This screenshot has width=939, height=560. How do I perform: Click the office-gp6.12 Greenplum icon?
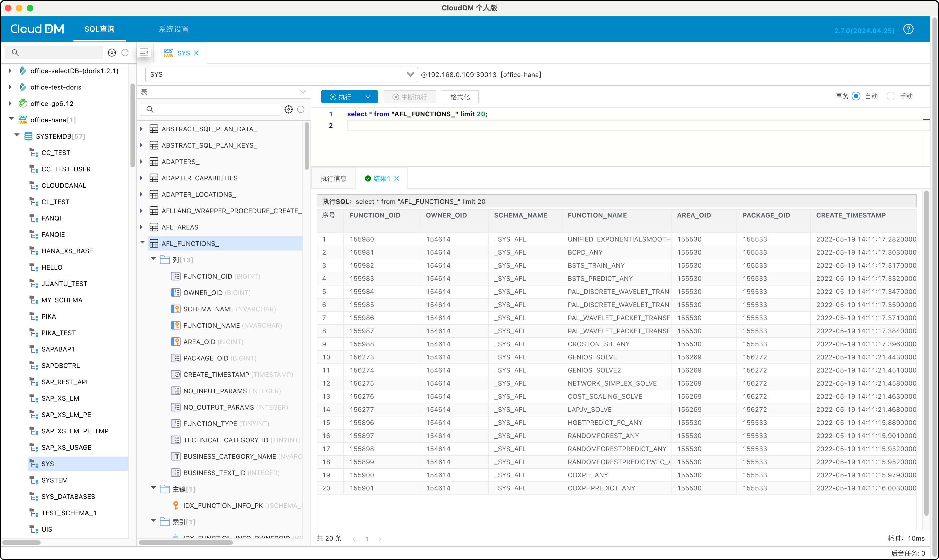(23, 103)
